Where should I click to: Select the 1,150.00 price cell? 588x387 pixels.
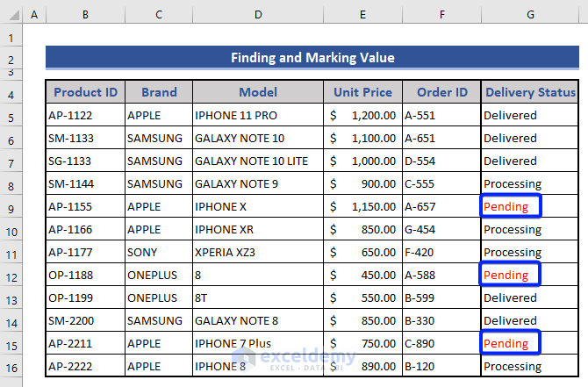(362, 206)
